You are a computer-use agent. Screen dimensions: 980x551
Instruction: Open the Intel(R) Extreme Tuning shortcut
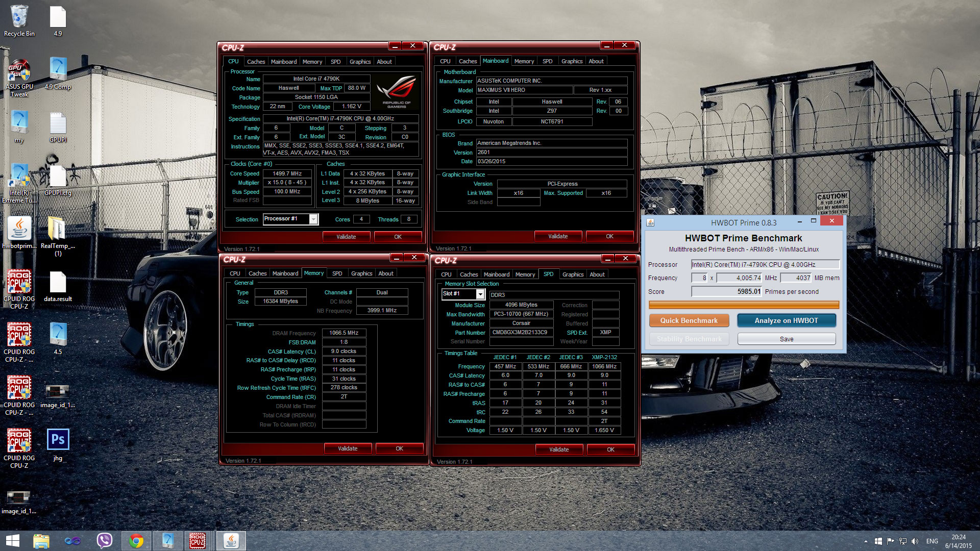pos(19,184)
